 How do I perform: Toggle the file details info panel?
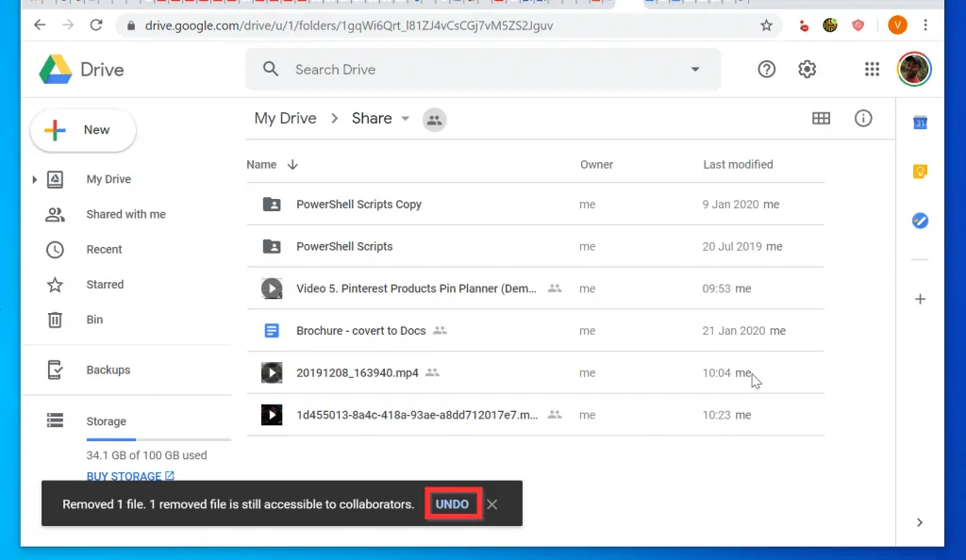click(x=863, y=118)
